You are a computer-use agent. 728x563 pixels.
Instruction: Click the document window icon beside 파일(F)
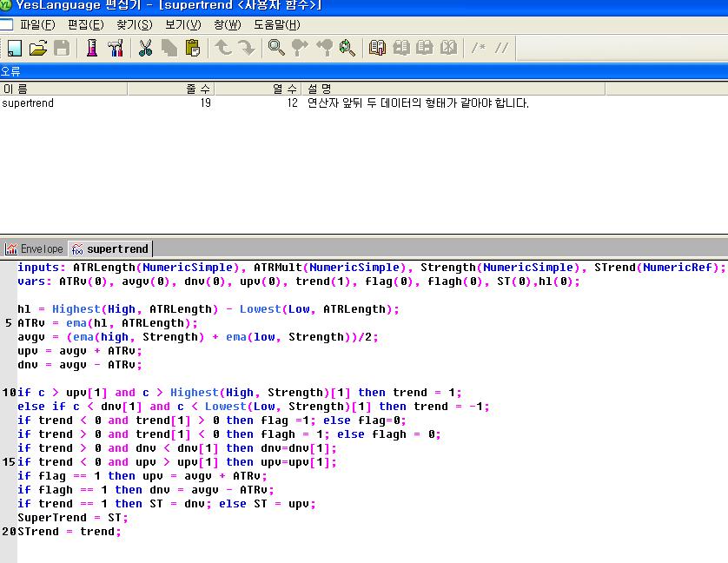click(x=6, y=24)
